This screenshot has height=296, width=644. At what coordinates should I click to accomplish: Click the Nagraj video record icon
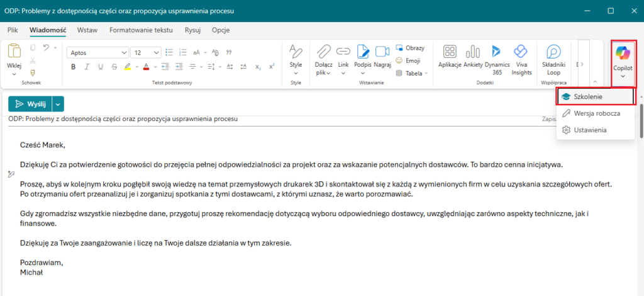(382, 53)
